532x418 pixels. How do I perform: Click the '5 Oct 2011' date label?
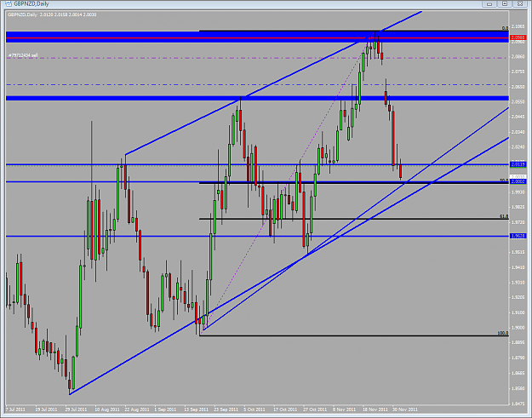(x=255, y=409)
